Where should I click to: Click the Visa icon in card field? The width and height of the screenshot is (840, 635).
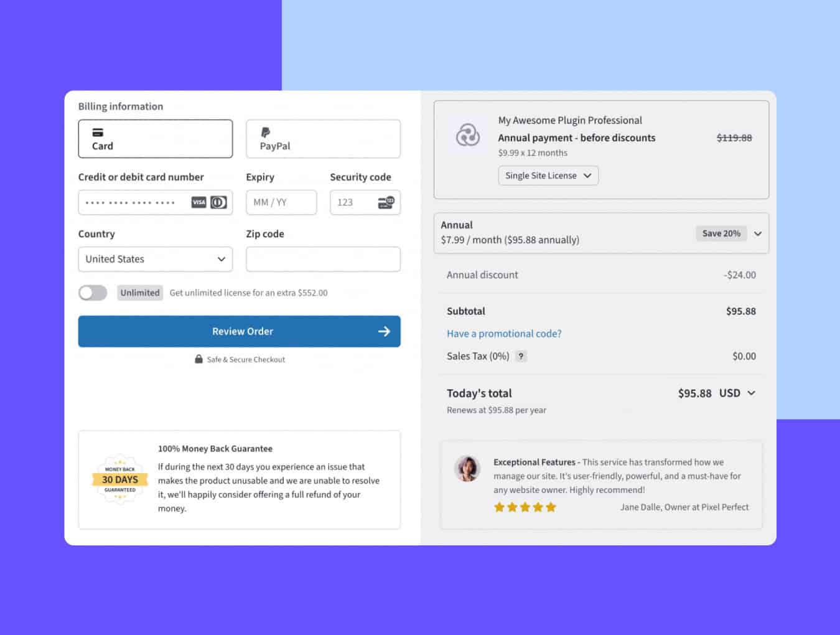pos(198,202)
